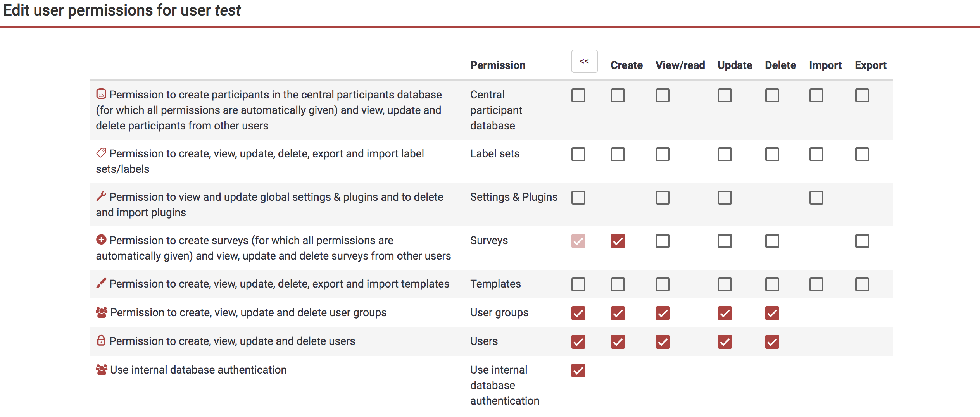The image size is (980, 417).
Task: Click the Templates paintbrush icon
Action: 101,283
